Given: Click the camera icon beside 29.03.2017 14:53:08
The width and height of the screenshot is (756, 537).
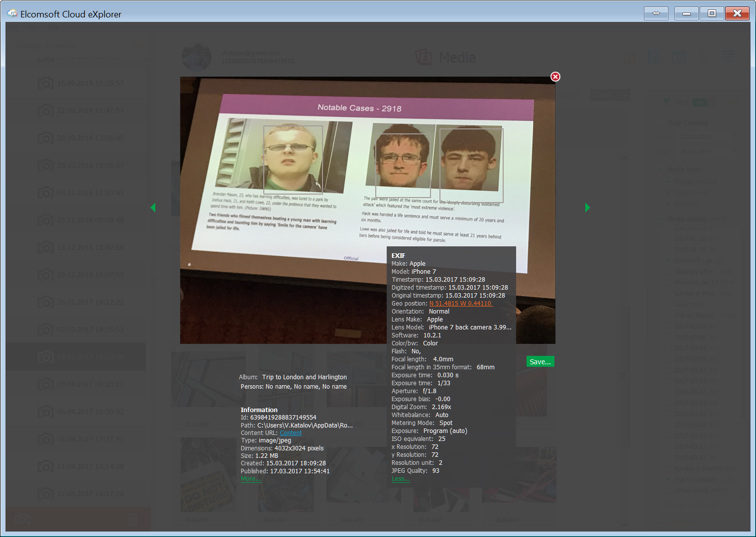Looking at the screenshot, I should 46,356.
